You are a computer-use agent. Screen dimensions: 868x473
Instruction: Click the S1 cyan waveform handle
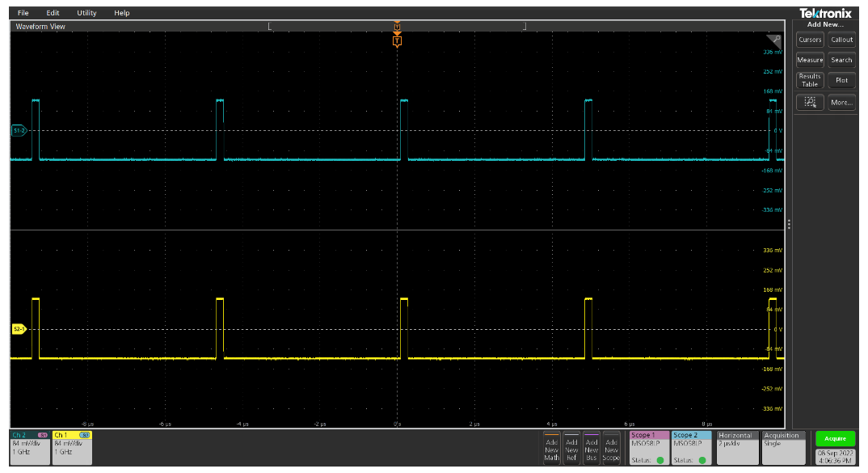click(19, 130)
